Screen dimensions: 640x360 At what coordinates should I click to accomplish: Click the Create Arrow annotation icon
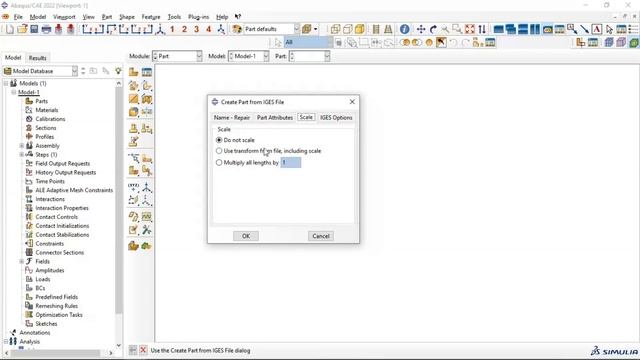point(584,29)
